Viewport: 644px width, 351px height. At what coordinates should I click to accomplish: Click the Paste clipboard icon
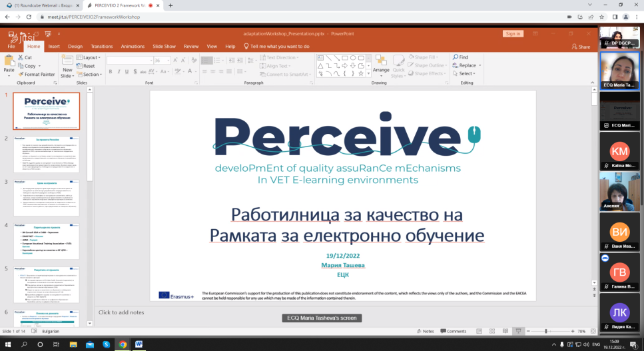(9, 62)
